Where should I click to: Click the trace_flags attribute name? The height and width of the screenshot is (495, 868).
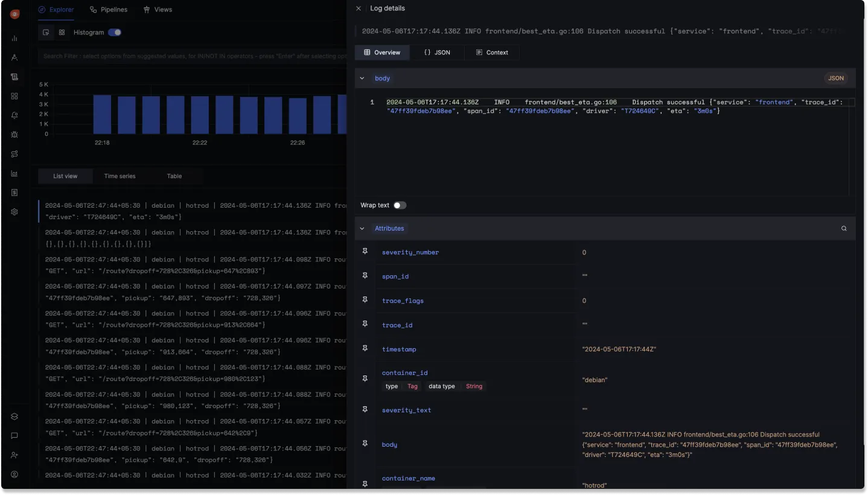tap(403, 301)
